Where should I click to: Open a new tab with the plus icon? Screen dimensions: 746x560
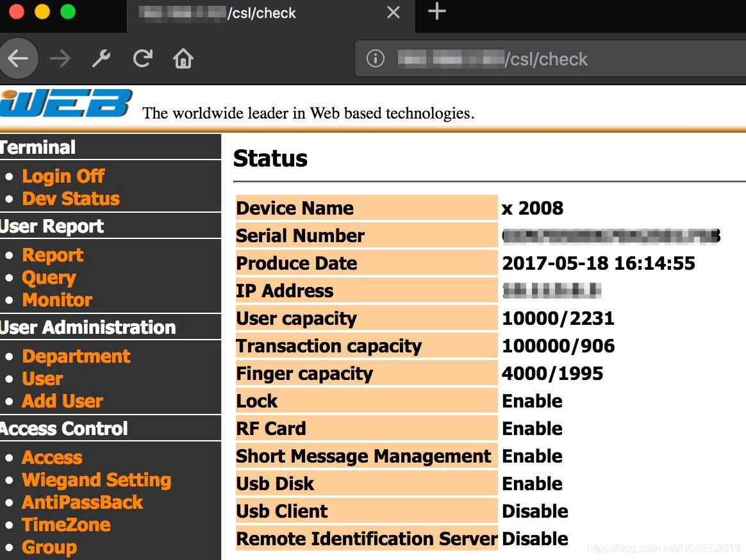click(436, 12)
